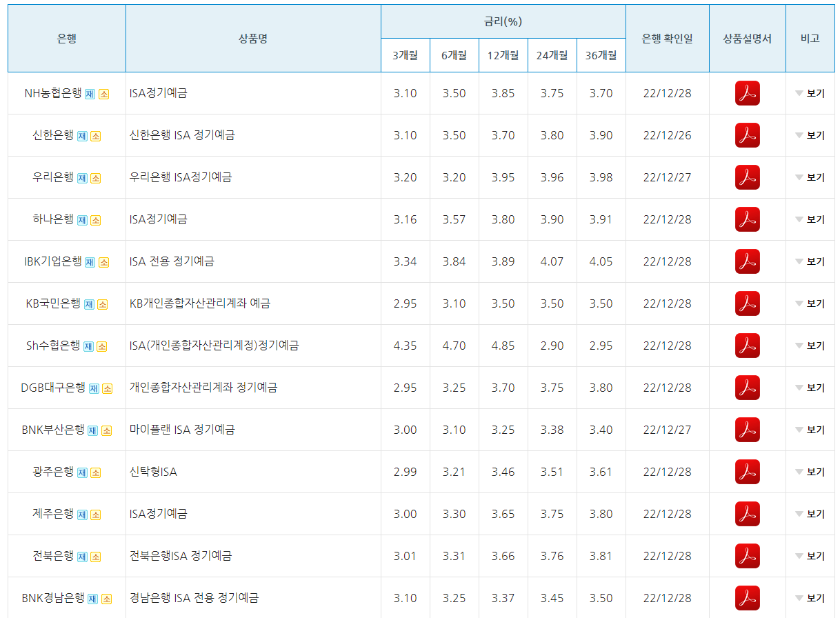Select product name 마이플랜 ISA 정기예금

(x=182, y=430)
